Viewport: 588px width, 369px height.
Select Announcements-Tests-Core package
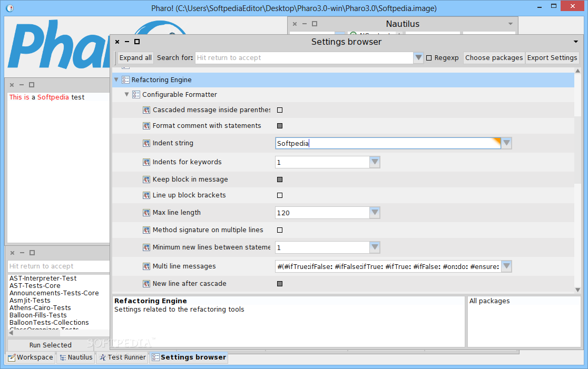tap(54, 293)
